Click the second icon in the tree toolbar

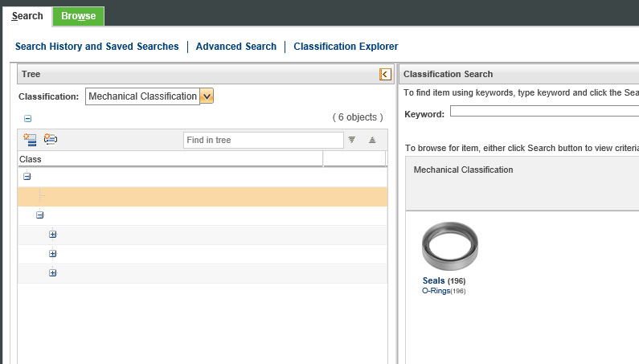(x=51, y=140)
